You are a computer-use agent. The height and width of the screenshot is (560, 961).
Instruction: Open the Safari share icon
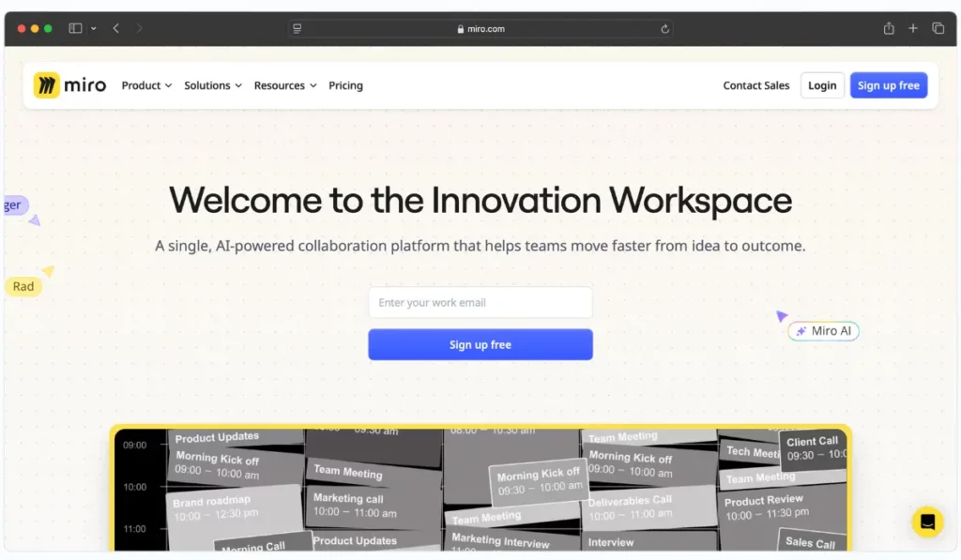click(889, 28)
